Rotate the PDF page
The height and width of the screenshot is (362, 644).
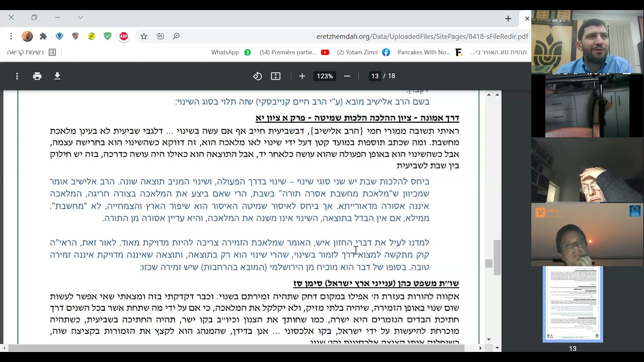click(x=258, y=76)
